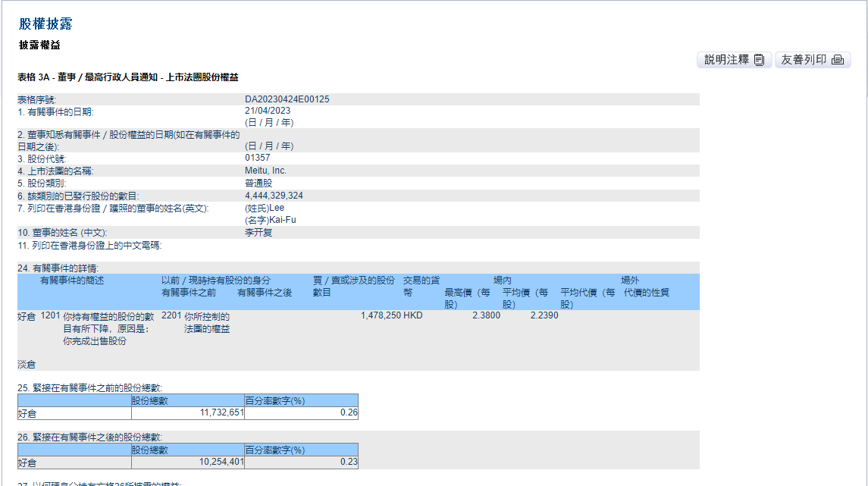The image size is (868, 486).
Task: Click label 6. 該類別的已發行股份的數目
Action: [78, 196]
